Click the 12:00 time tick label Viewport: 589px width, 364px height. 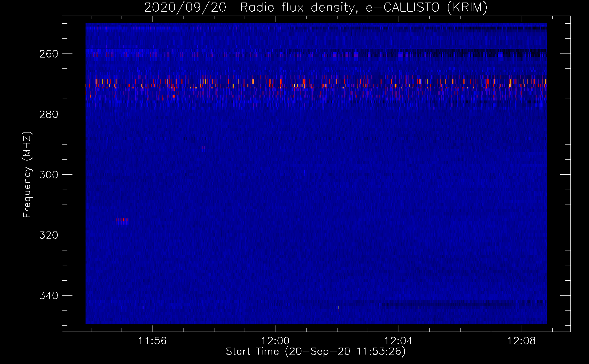[276, 341]
